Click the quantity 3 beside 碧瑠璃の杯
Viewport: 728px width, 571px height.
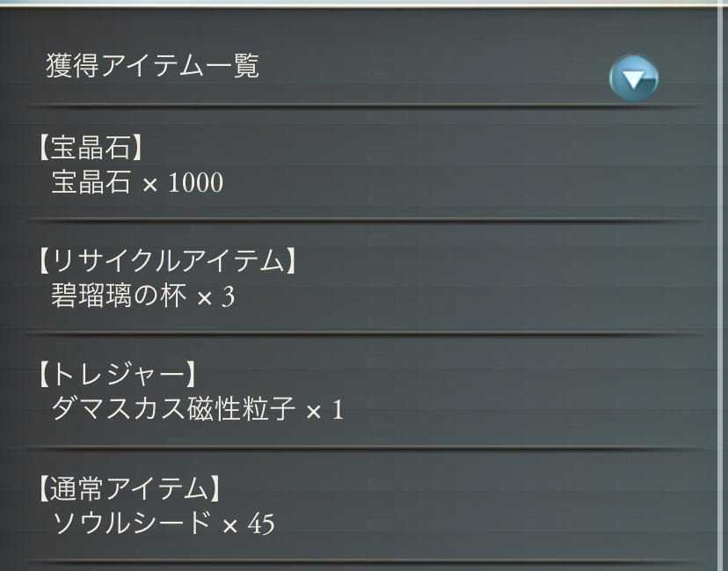[229, 296]
